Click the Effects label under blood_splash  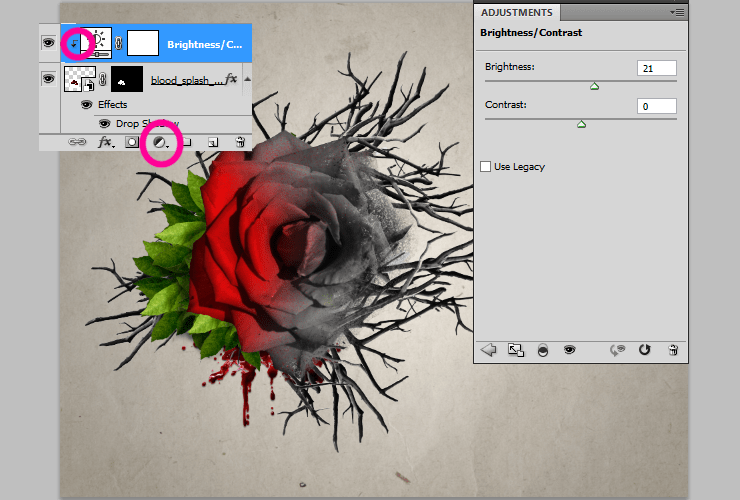[x=112, y=104]
